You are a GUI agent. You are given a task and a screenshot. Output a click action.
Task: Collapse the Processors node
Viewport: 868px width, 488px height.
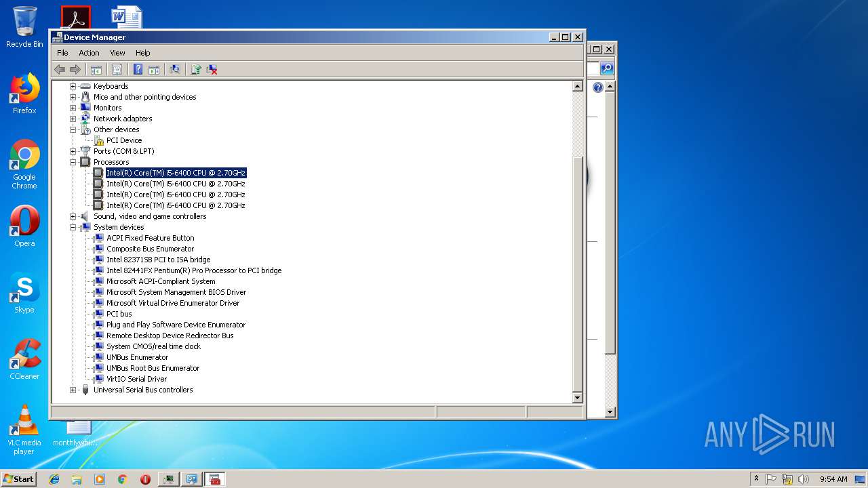click(73, 162)
